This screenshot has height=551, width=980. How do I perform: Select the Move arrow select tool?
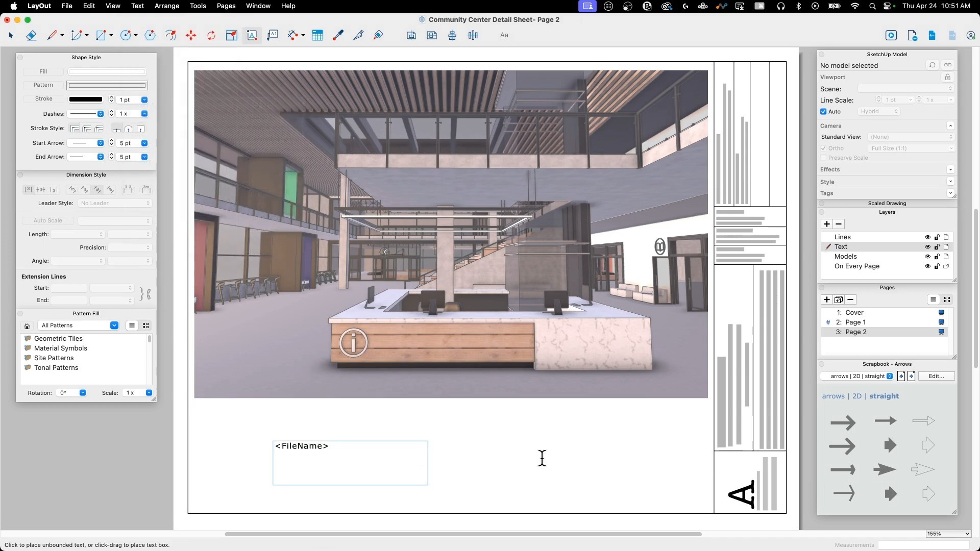(11, 35)
